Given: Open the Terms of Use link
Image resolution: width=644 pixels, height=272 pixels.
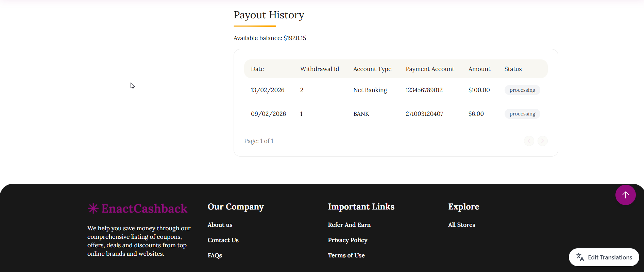Looking at the screenshot, I should [346, 255].
